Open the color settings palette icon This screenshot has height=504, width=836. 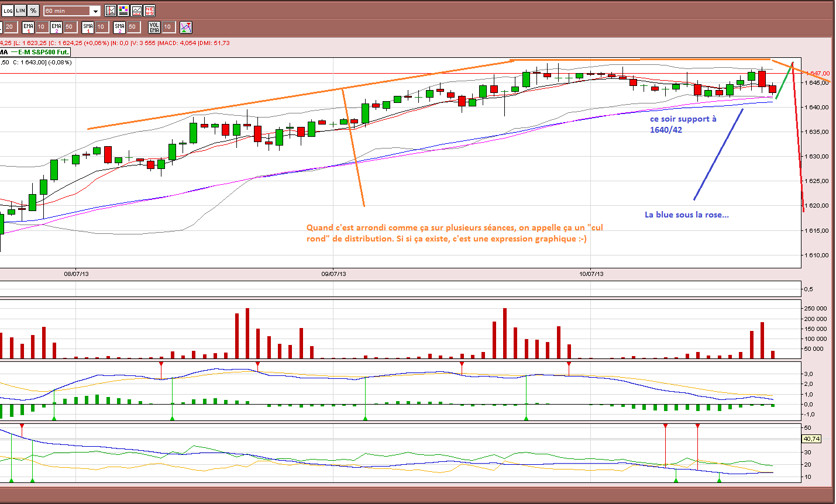coord(123,11)
